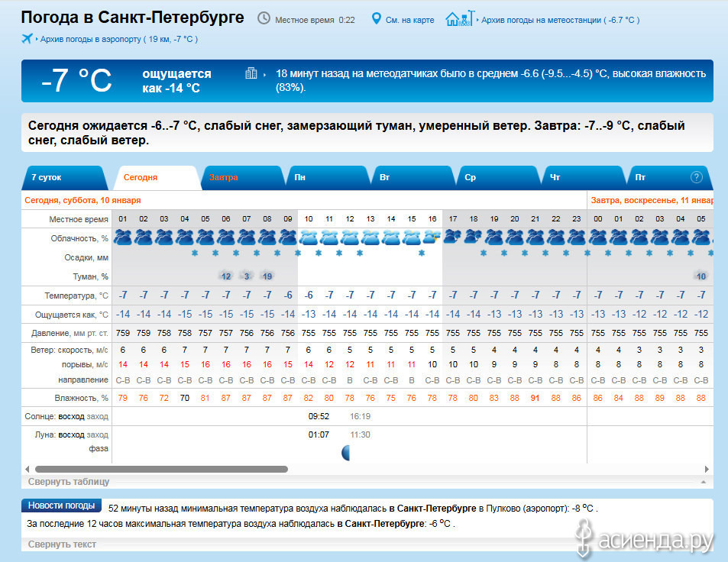Click the airplane icon for airport archive
Image resolution: width=728 pixels, height=562 pixels.
28,39
